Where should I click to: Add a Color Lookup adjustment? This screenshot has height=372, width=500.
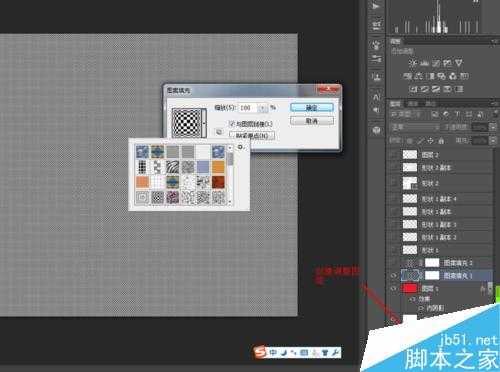pos(464,76)
